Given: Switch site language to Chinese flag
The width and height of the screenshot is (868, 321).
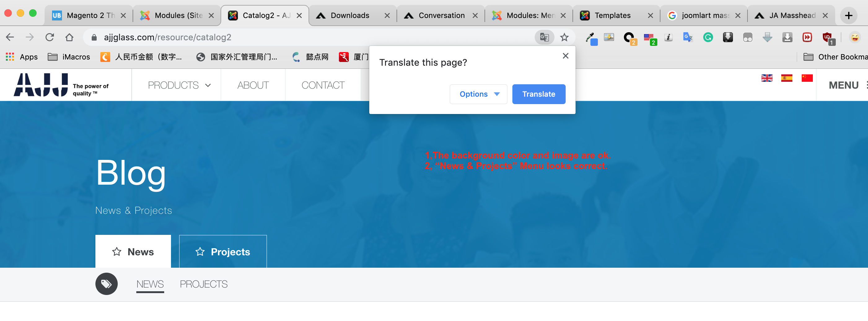Looking at the screenshot, I should (x=807, y=78).
